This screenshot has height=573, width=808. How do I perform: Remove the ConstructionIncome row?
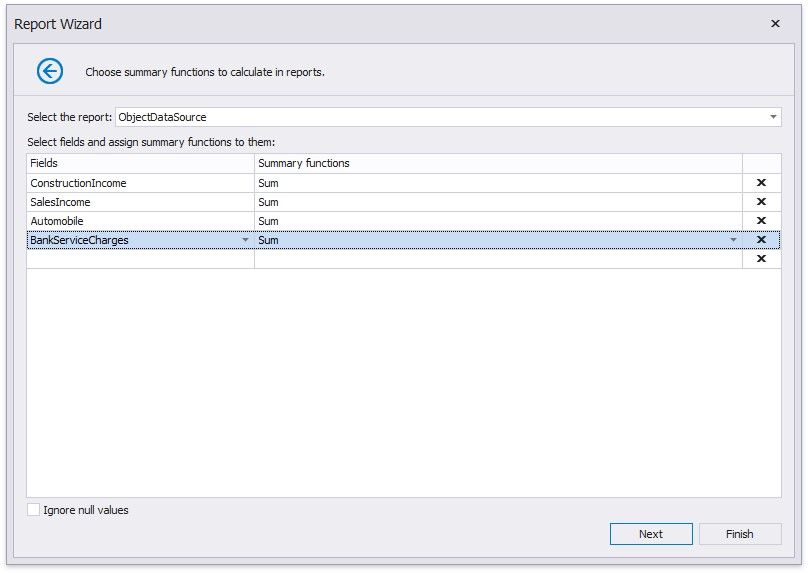pyautogui.click(x=761, y=183)
